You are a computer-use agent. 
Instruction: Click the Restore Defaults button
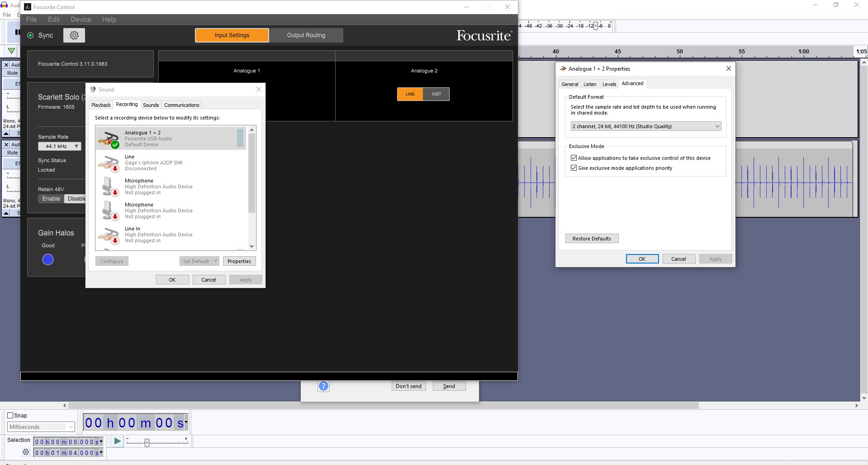coord(592,239)
